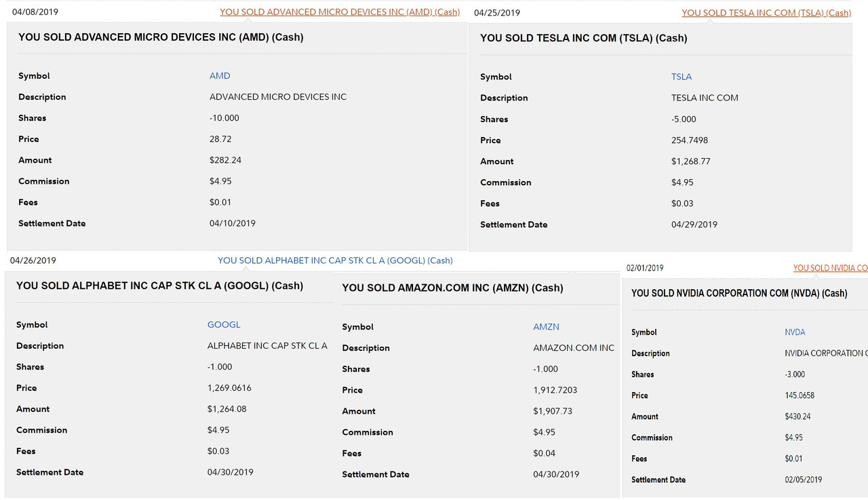This screenshot has width=868, height=500.
Task: Select TESLA INC COM description text
Action: [705, 98]
